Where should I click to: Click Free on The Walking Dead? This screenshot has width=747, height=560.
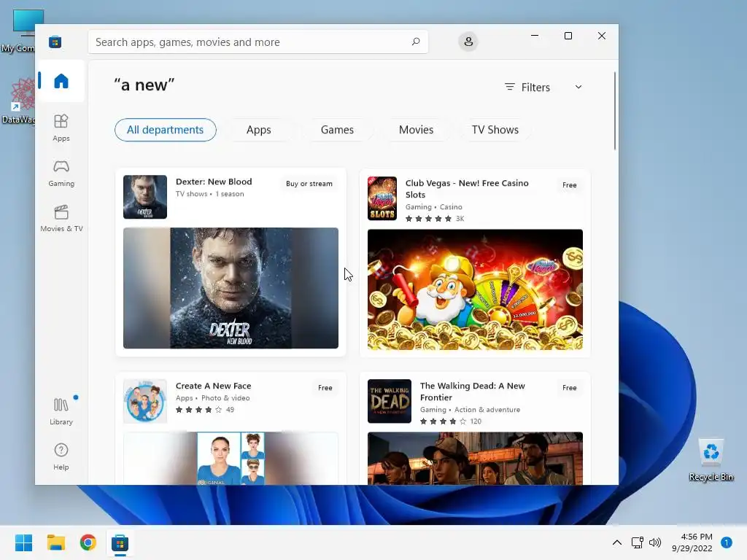coord(569,388)
